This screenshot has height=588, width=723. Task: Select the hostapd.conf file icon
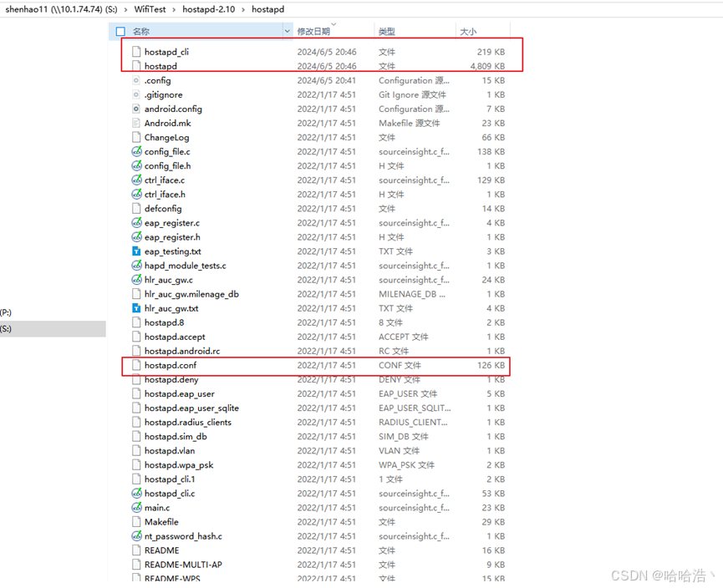136,365
